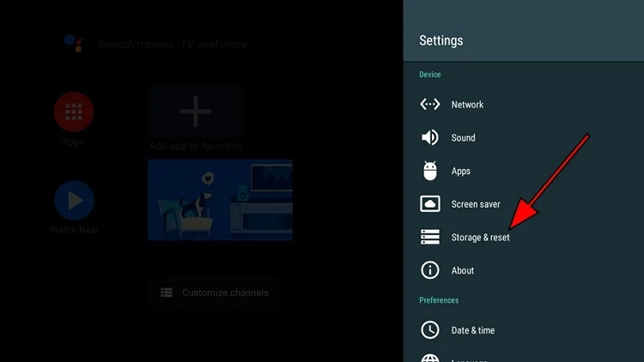Select the Date & time clock icon
The height and width of the screenshot is (362, 644).
[429, 330]
